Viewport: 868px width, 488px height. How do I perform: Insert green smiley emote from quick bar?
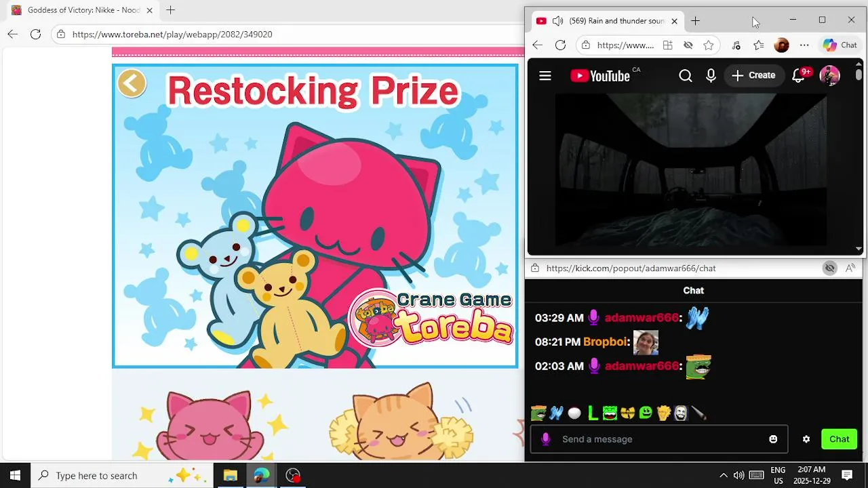tap(646, 413)
